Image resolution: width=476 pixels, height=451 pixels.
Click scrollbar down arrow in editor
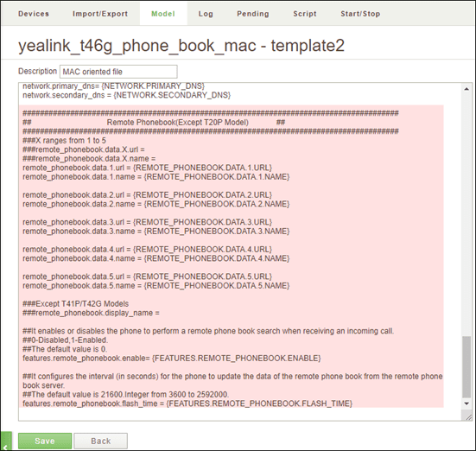[x=466, y=403]
